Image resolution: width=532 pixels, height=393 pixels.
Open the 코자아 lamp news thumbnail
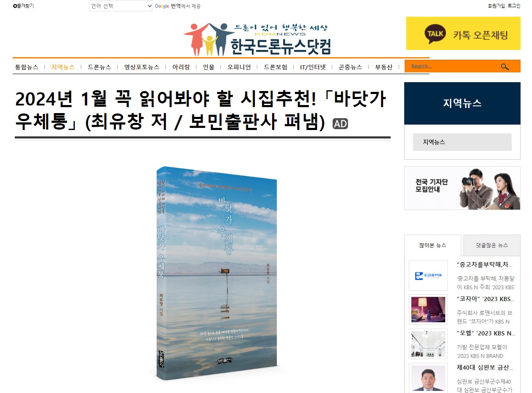point(428,310)
